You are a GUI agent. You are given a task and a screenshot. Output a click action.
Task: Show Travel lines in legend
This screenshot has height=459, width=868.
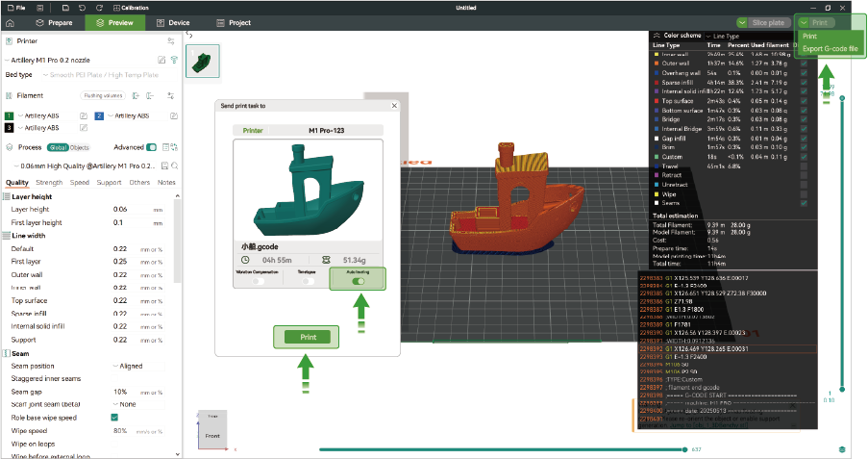(x=804, y=166)
